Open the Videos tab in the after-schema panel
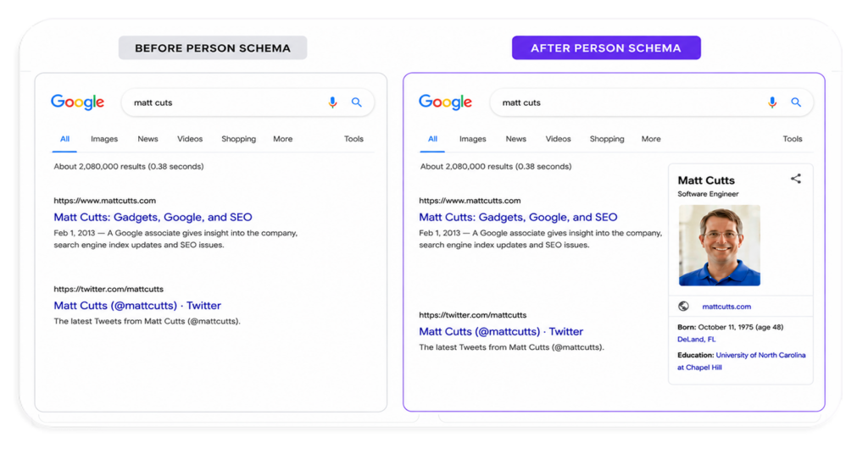This screenshot has height=454, width=868. 558,139
